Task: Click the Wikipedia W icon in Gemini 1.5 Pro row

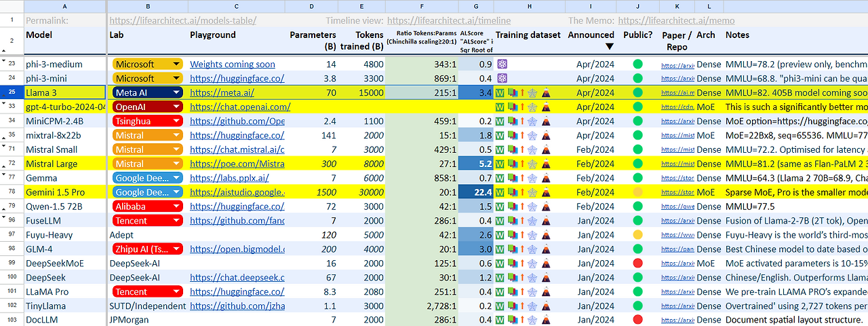Action: click(x=500, y=192)
